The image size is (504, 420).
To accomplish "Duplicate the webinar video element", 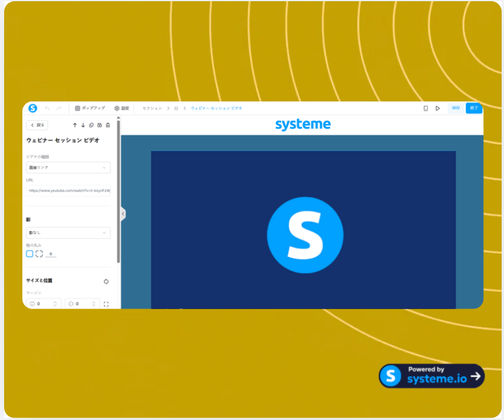I will [91, 125].
